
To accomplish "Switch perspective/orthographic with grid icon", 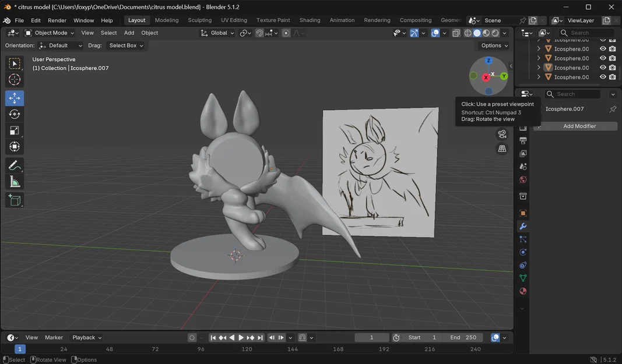I will [502, 149].
